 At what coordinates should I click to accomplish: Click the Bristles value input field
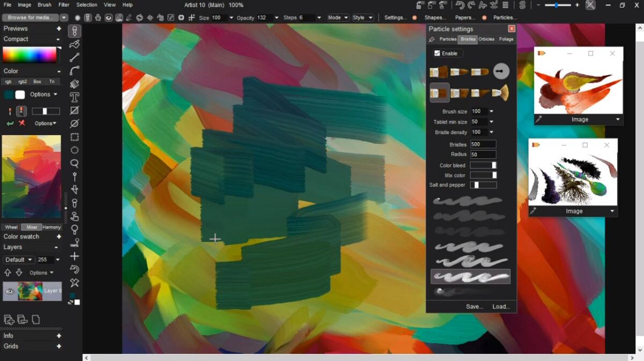click(x=483, y=144)
